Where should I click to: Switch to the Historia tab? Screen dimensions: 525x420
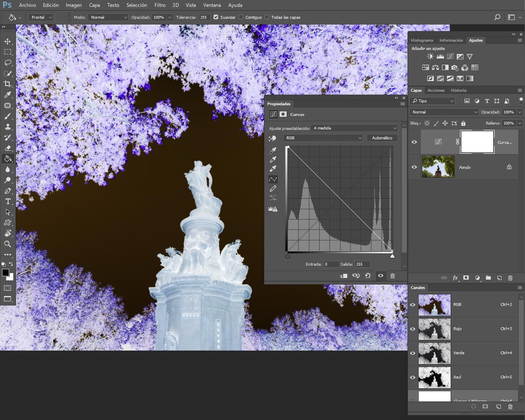[458, 90]
